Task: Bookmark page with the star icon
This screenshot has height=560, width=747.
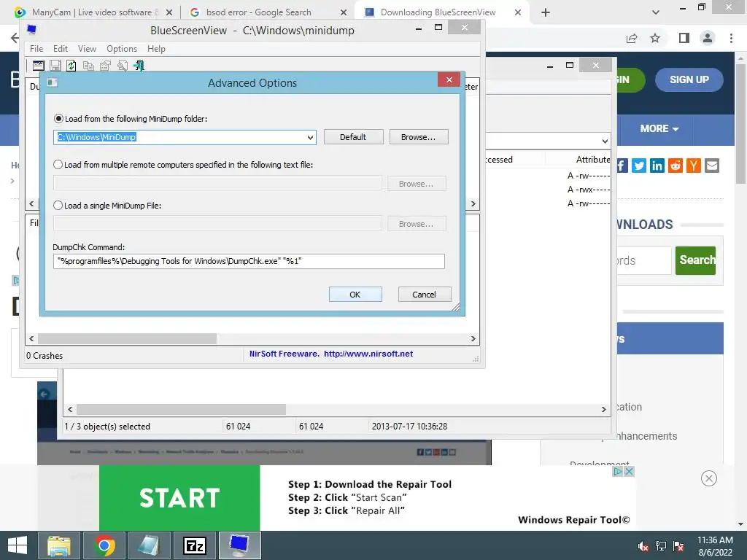Action: (x=655, y=38)
